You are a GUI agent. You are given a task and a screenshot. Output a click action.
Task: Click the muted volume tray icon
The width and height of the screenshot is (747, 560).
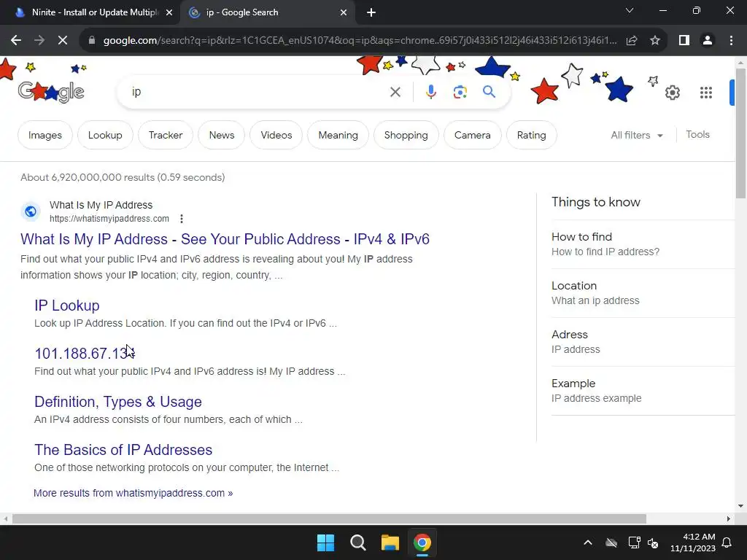point(653,542)
